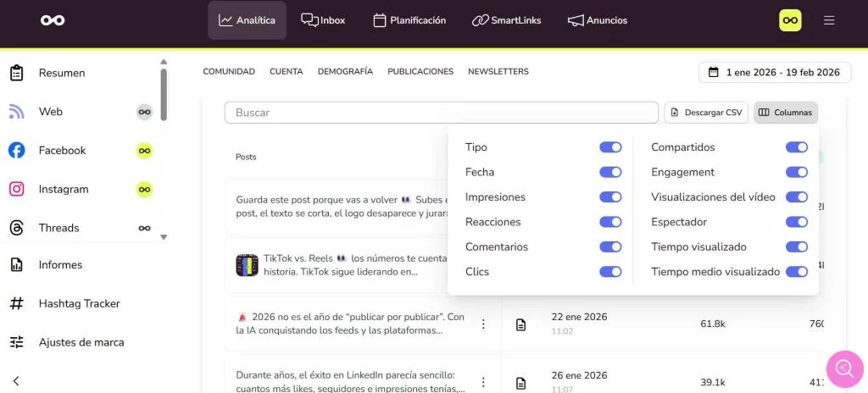
Task: Click the Instagram connection badge icon
Action: (x=144, y=190)
